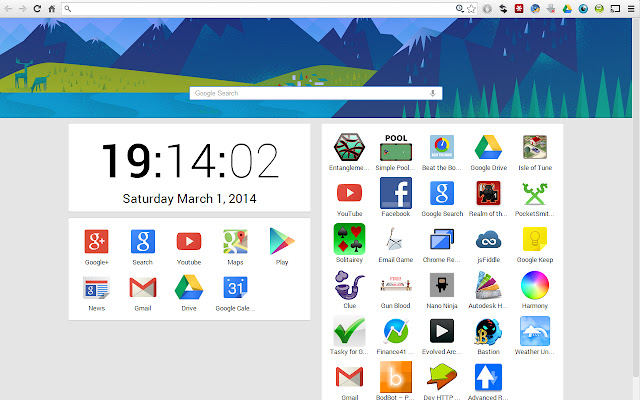This screenshot has width=640, height=400.
Task: Open the Harmony color wheel app
Action: pos(535,285)
